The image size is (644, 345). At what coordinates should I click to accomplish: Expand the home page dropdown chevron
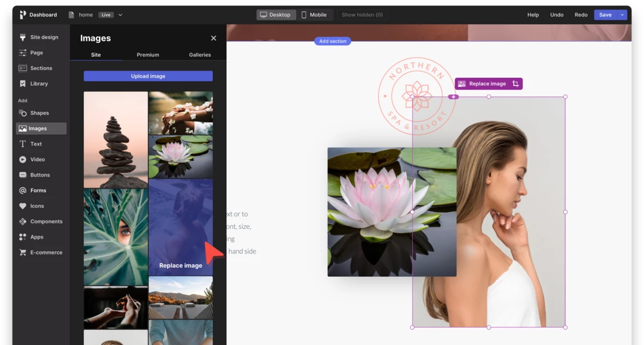tap(120, 15)
